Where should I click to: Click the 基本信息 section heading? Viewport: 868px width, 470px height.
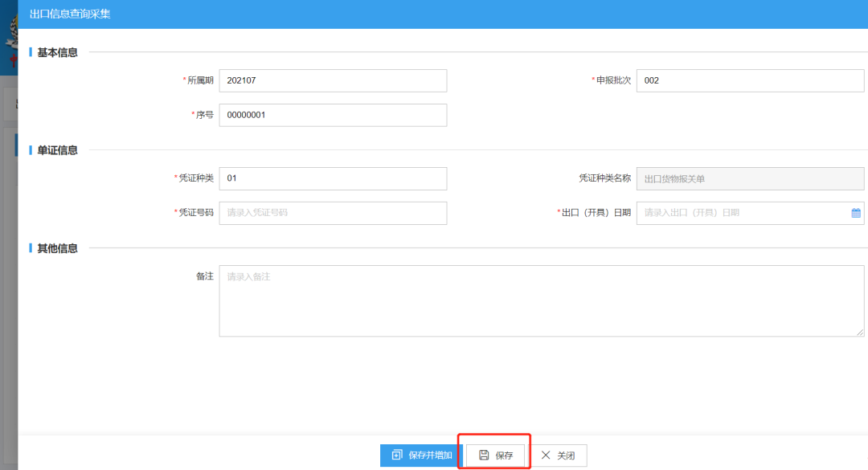pyautogui.click(x=57, y=52)
